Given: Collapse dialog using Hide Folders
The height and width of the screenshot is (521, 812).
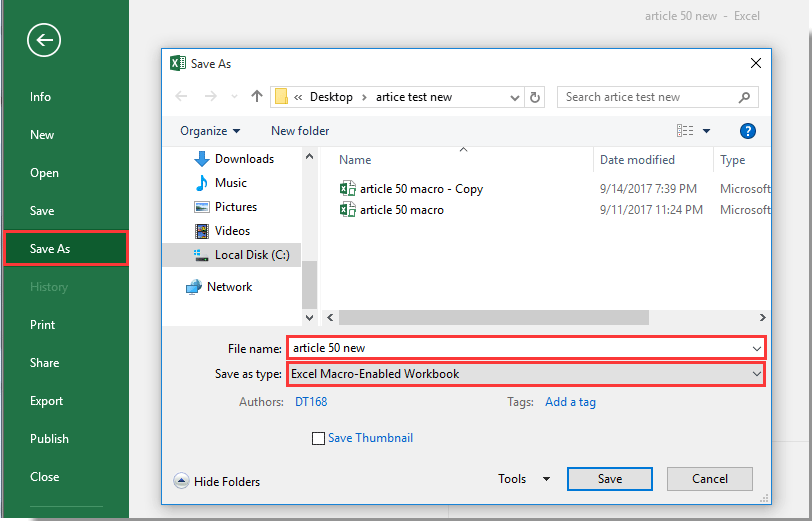Looking at the screenshot, I should coord(217,481).
